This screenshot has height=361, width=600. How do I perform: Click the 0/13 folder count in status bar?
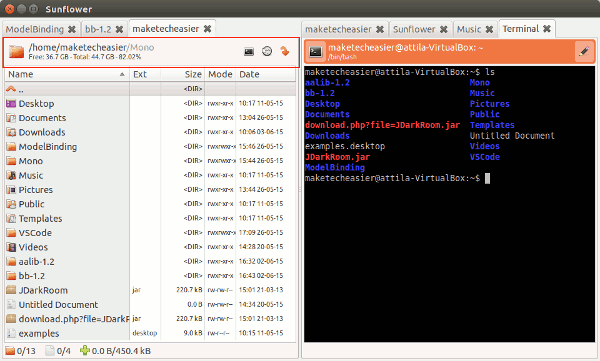[21, 351]
